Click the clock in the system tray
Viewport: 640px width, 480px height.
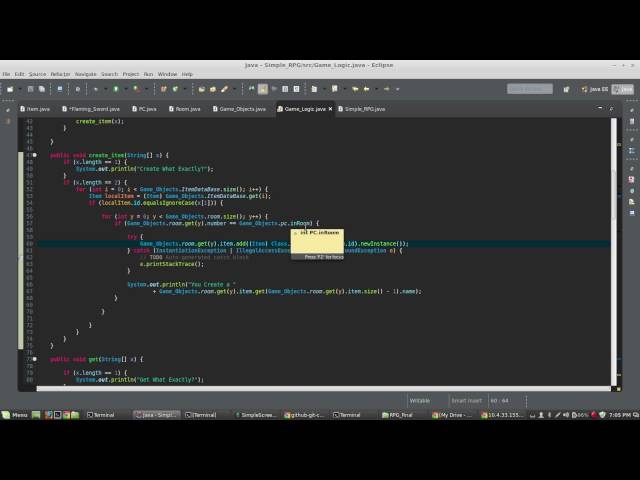(x=620, y=415)
